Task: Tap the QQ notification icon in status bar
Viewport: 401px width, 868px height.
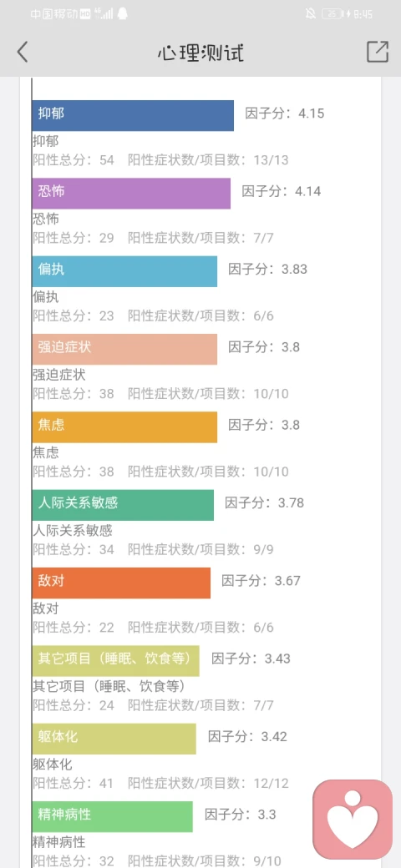Action: [x=123, y=14]
